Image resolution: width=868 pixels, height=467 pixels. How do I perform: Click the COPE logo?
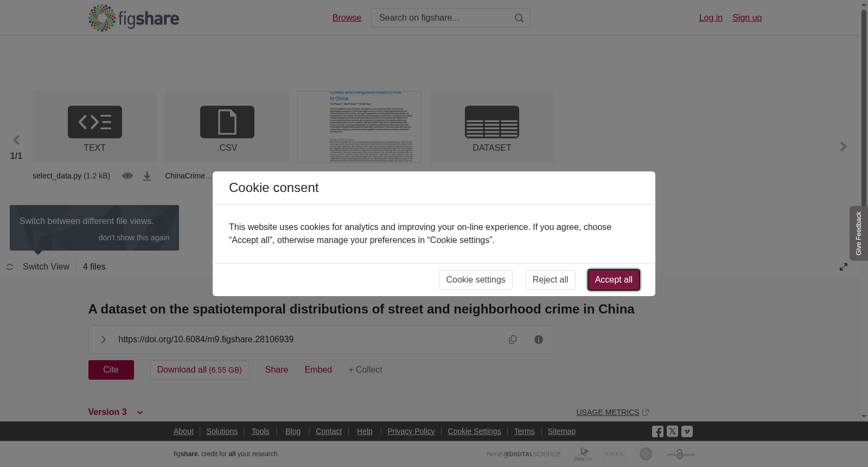pyautogui.click(x=614, y=454)
